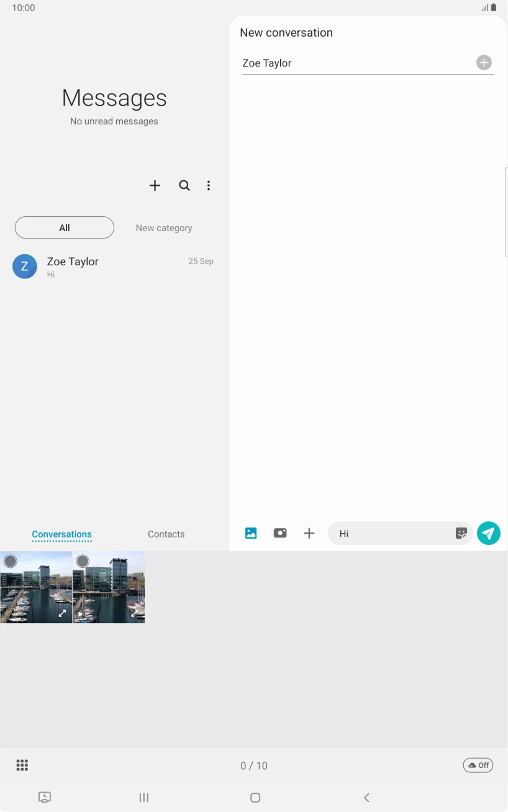Toggle the cloud Off switch
Screen dimensions: 508x812
click(x=478, y=765)
